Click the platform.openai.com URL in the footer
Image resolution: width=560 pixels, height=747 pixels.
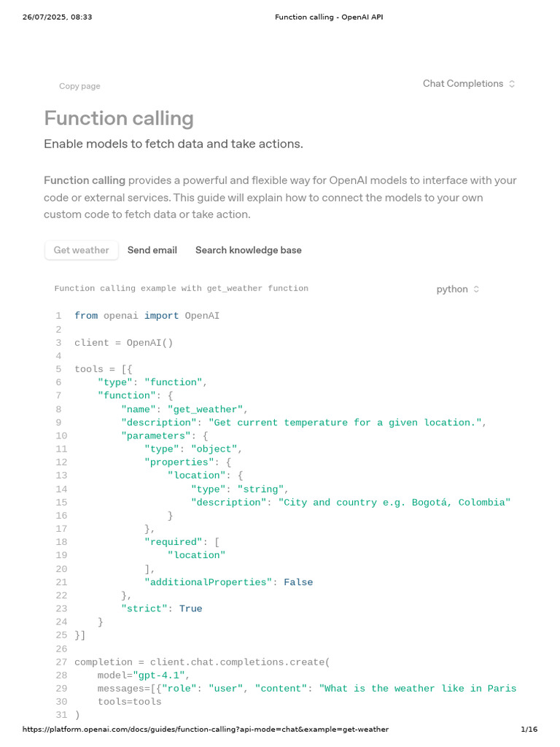pos(206,729)
